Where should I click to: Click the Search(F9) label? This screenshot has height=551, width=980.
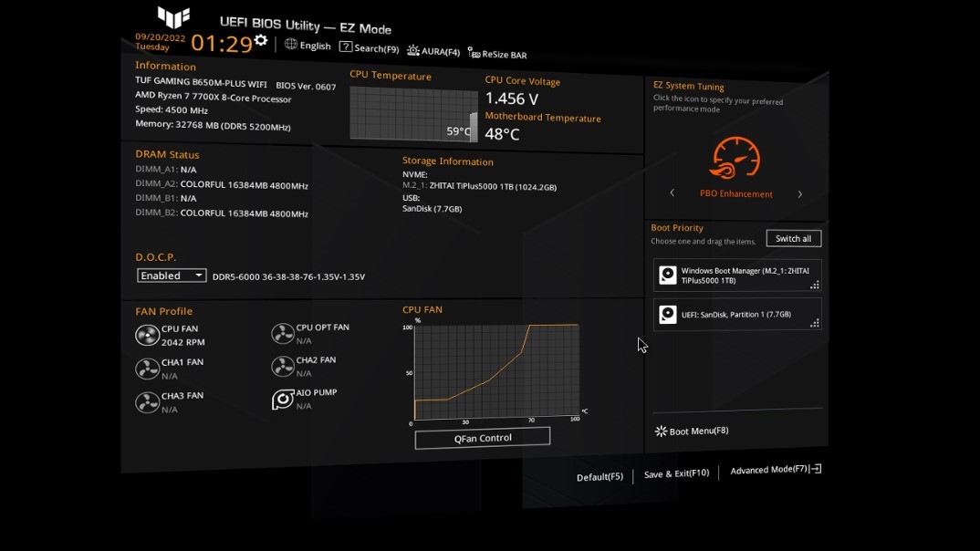[x=376, y=48]
